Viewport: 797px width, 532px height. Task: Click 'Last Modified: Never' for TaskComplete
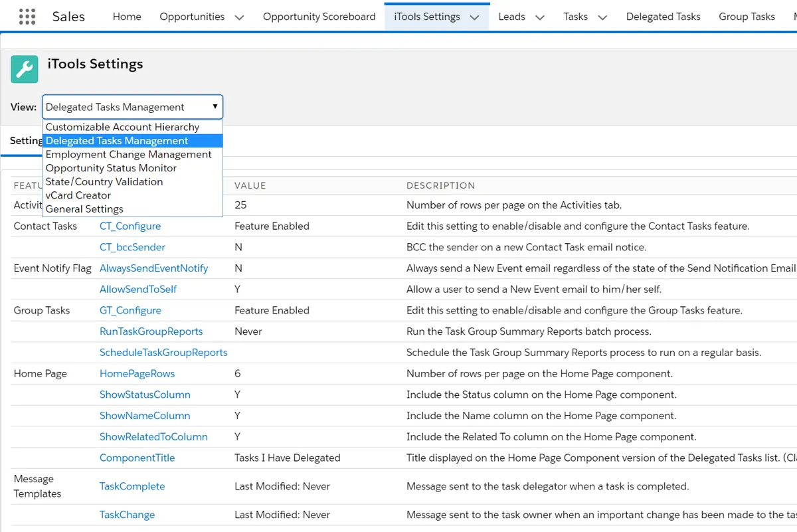click(x=282, y=486)
